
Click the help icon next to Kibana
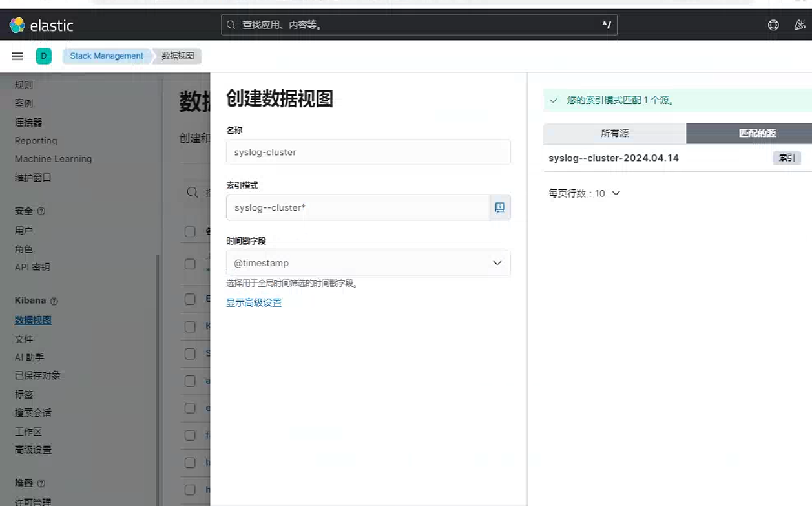pyautogui.click(x=54, y=301)
